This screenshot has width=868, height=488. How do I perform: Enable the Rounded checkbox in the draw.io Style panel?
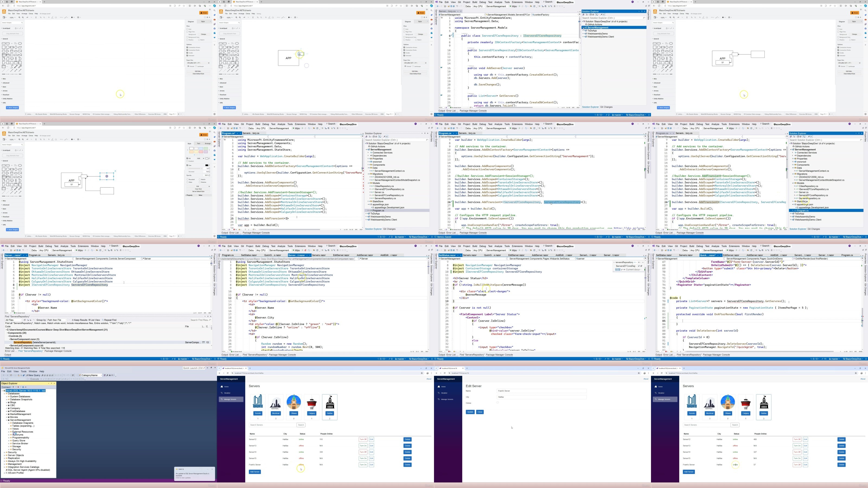pyautogui.click(x=188, y=179)
